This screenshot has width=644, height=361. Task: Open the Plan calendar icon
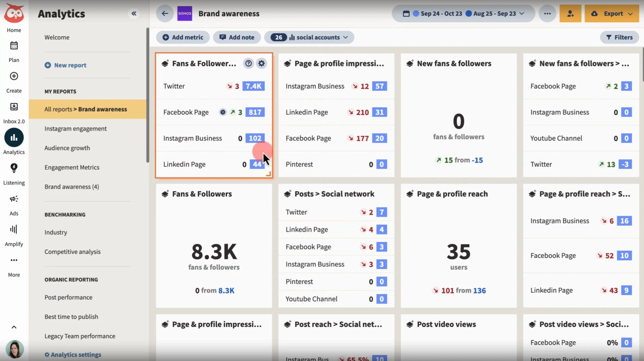click(x=14, y=45)
